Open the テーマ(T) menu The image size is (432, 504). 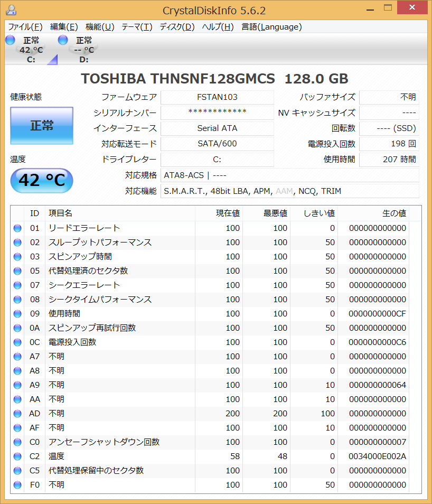coord(137,27)
